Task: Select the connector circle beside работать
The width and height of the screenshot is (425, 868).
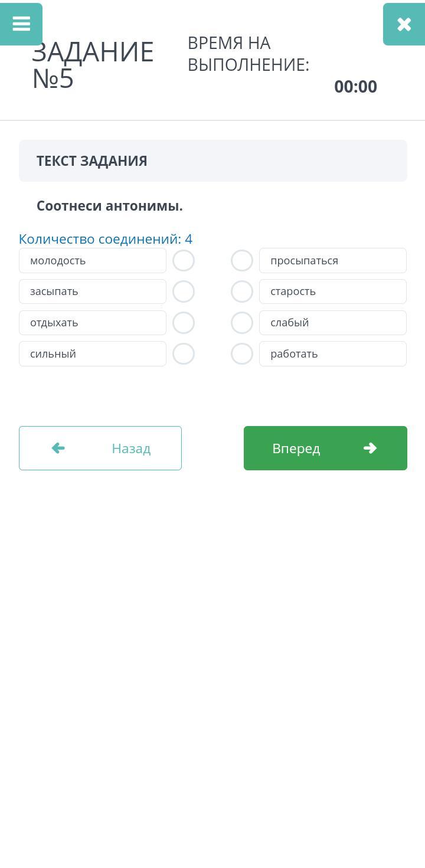Action: (242, 354)
